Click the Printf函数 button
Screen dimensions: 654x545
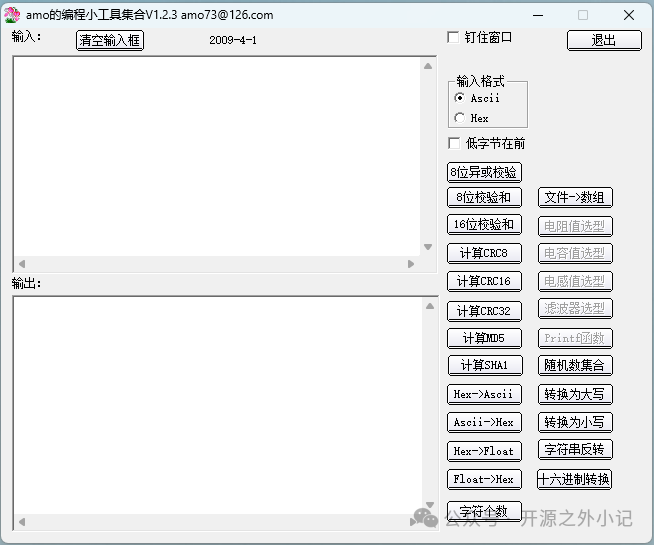pyautogui.click(x=575, y=339)
